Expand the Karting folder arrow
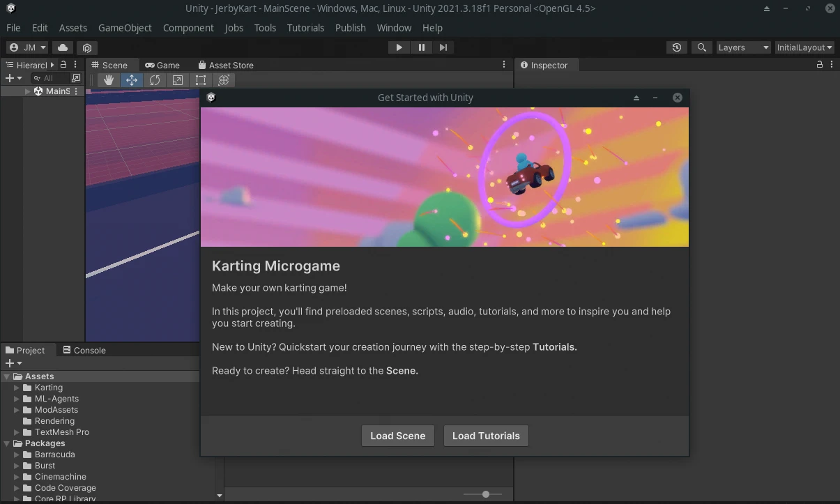The image size is (840, 504). tap(17, 388)
